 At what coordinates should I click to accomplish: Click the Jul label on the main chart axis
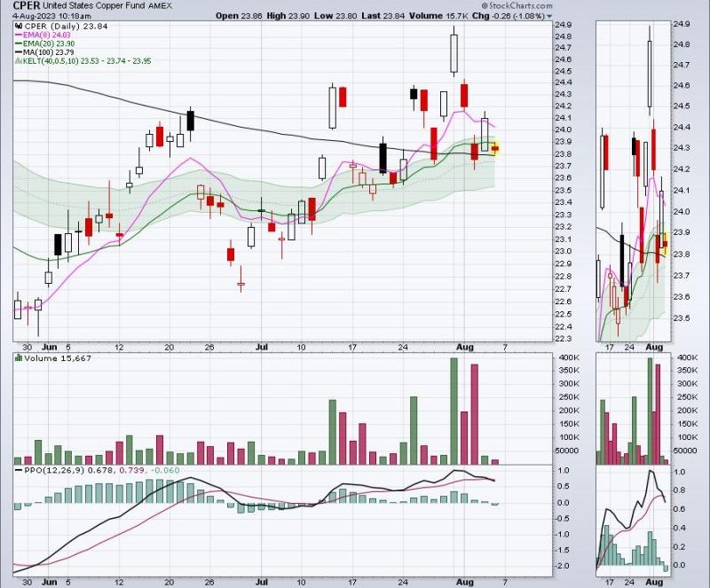[x=261, y=347]
